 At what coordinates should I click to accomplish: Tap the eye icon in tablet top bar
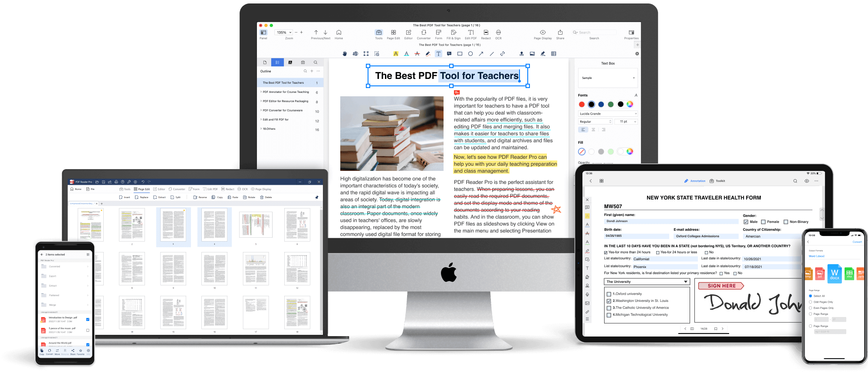point(807,181)
